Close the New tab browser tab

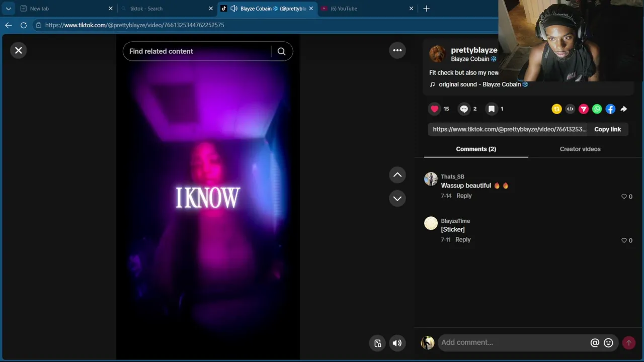(111, 9)
